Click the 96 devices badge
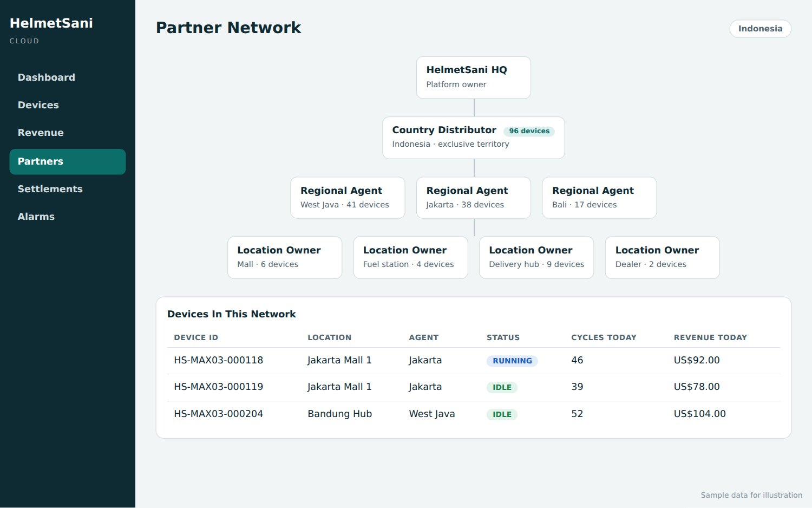The width and height of the screenshot is (812, 508). coord(529,131)
